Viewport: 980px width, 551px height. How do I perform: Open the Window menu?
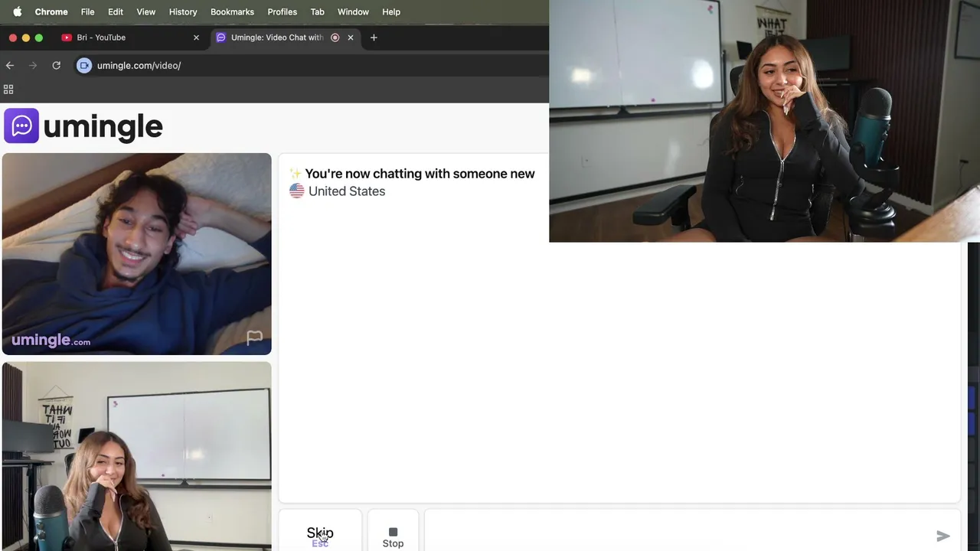point(353,11)
